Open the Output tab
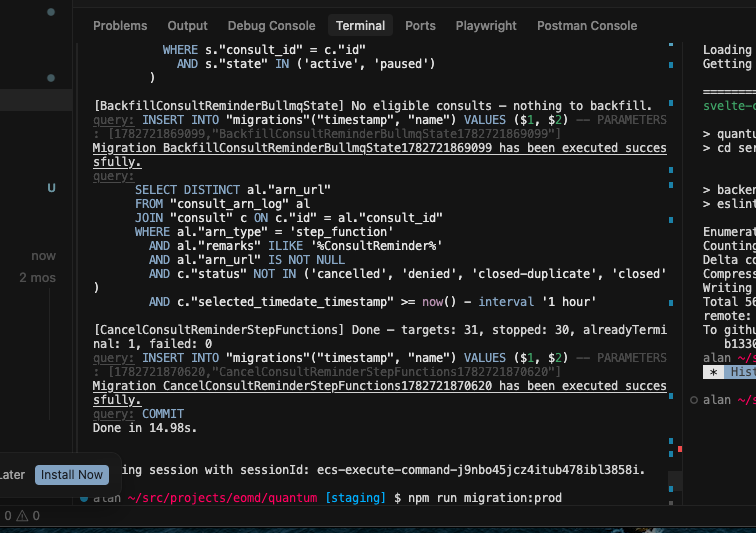Screen dimensions: 756x533 (x=187, y=26)
